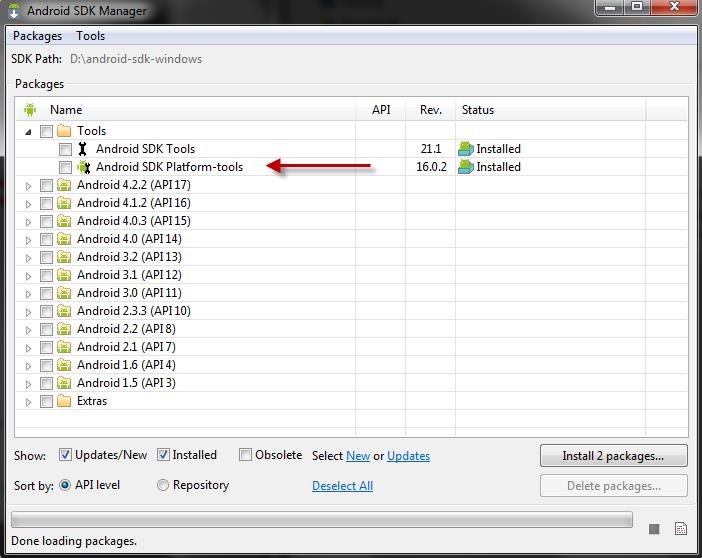Click the 16.0.2 revision cell
This screenshot has height=558, width=702.
pyautogui.click(x=431, y=167)
